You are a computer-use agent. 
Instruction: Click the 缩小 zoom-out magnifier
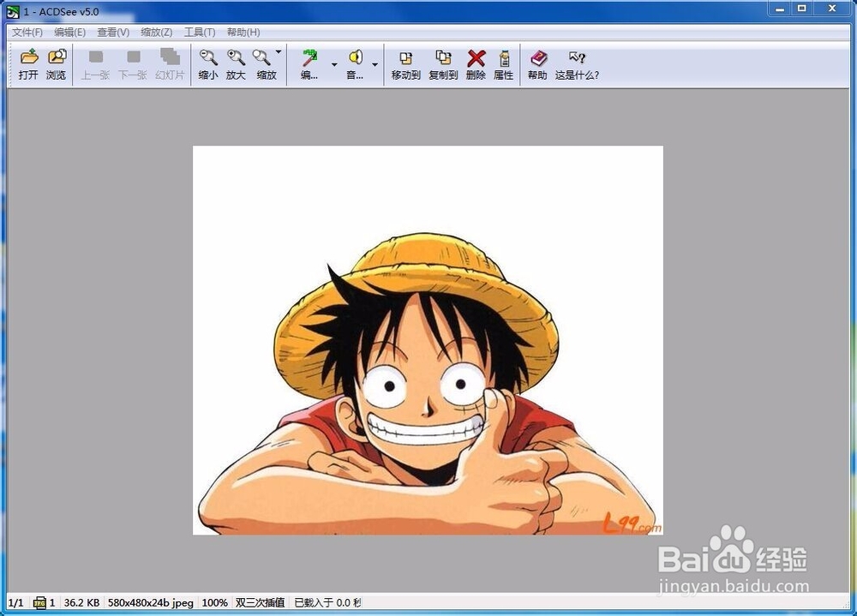coord(207,57)
